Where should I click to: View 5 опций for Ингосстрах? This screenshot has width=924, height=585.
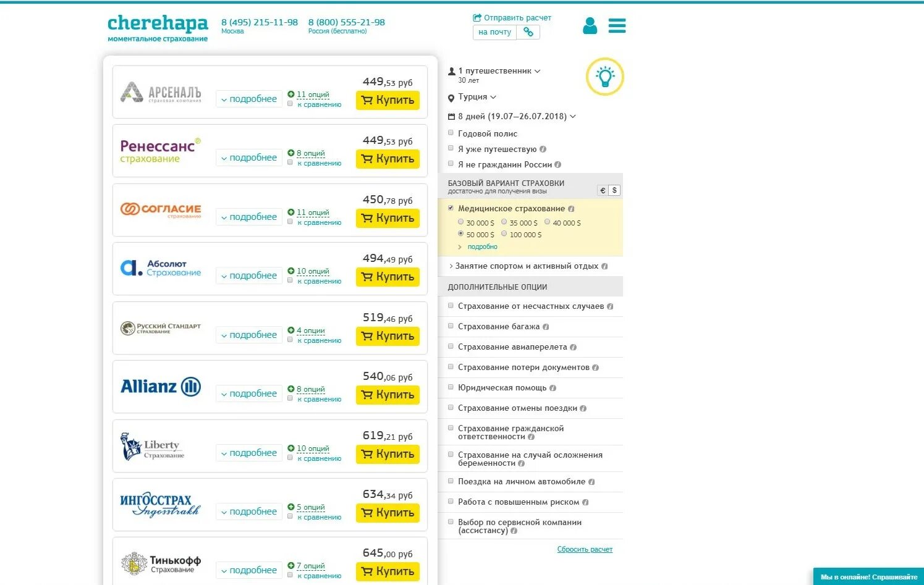pyautogui.click(x=310, y=507)
